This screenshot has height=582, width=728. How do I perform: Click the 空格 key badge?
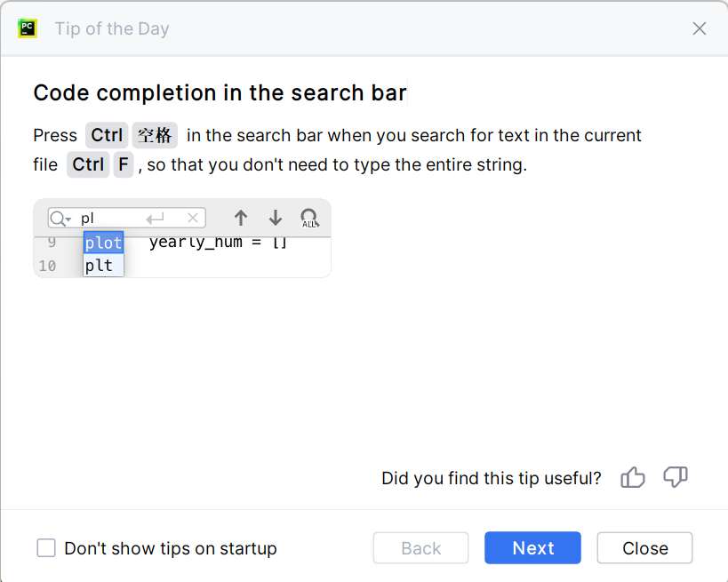[156, 136]
